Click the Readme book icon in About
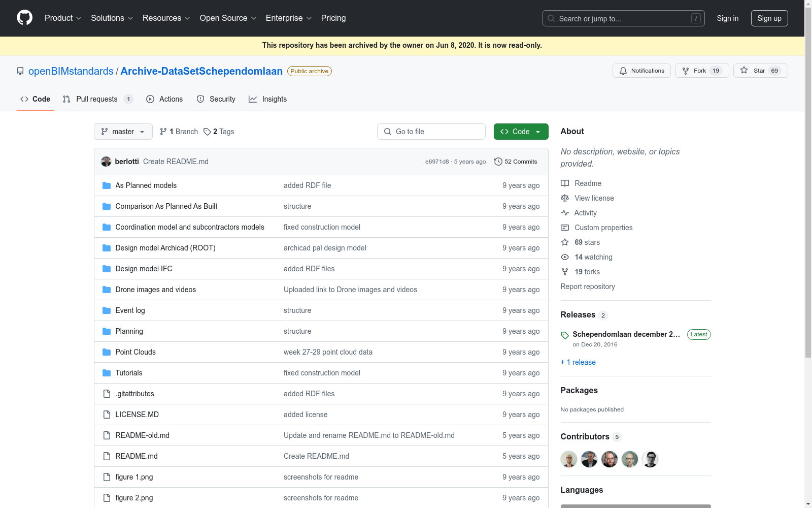The width and height of the screenshot is (812, 508). click(565, 183)
